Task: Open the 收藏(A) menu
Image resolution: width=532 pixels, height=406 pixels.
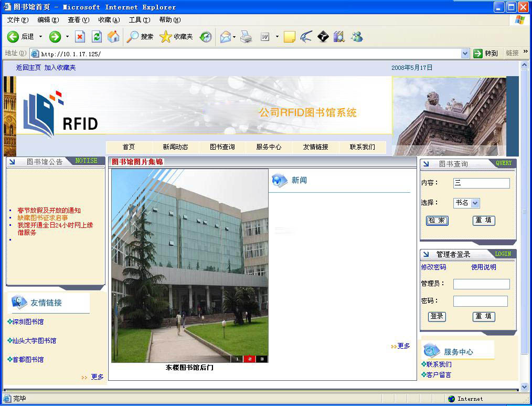Action: click(x=109, y=20)
